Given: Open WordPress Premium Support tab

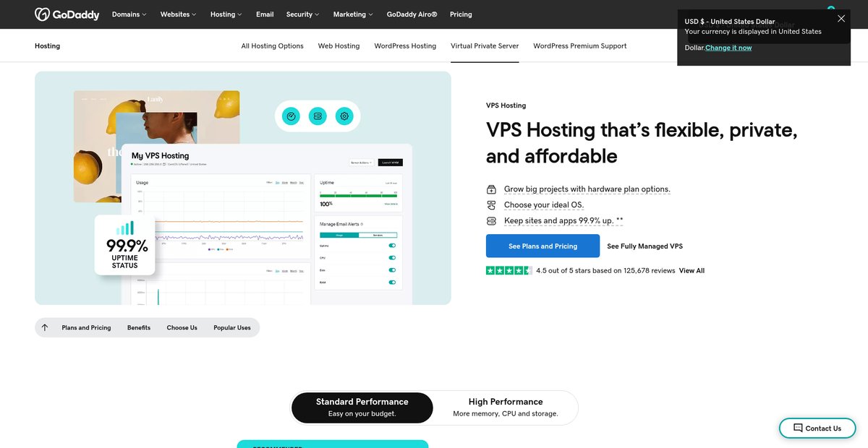Looking at the screenshot, I should point(580,46).
